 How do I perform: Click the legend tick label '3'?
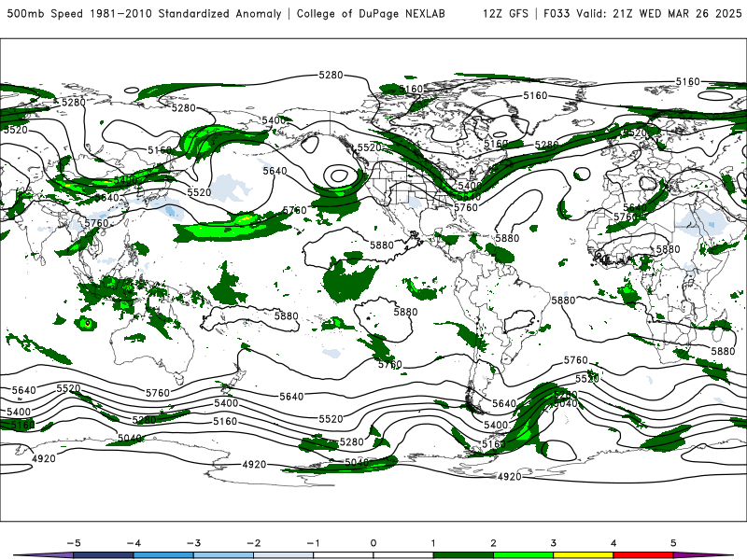point(553,543)
